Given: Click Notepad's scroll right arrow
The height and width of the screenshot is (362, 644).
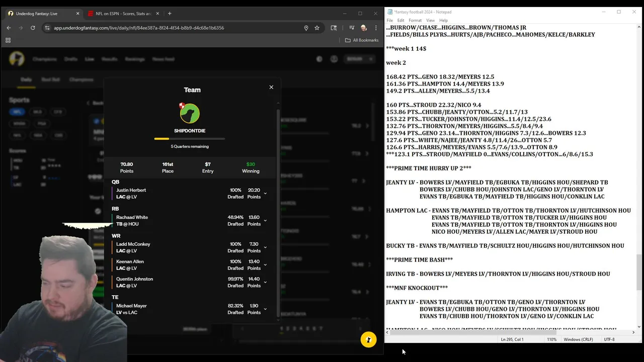Looking at the screenshot, I should 633,332.
